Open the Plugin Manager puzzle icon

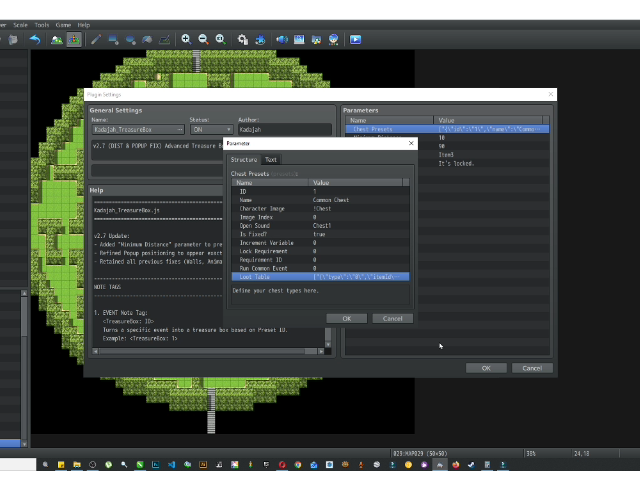pyautogui.click(x=260, y=40)
